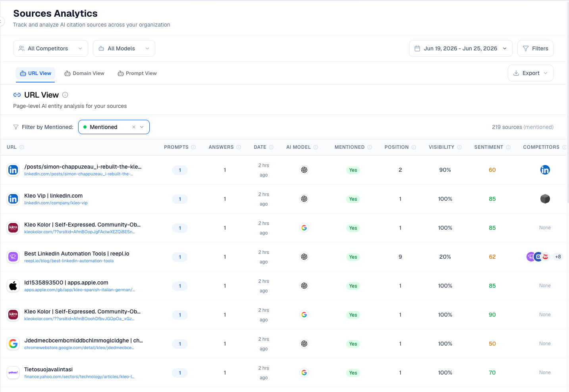Click the +8 competitors badge in reepl.io row
The image size is (569, 392).
pyautogui.click(x=558, y=257)
